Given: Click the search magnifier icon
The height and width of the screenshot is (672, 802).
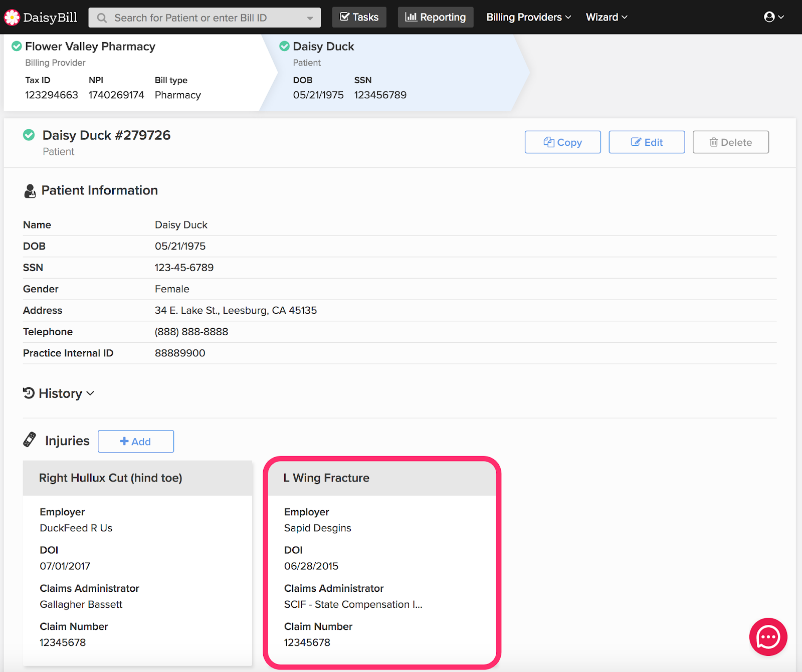Looking at the screenshot, I should 102,18.
